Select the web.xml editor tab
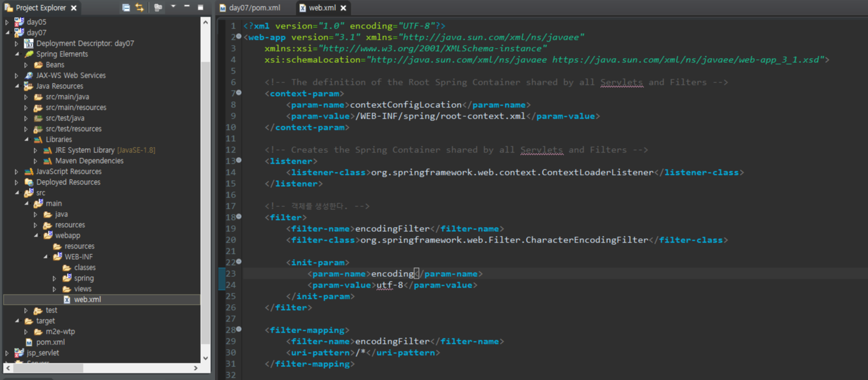Viewport: 868px width, 380px height. (x=322, y=8)
